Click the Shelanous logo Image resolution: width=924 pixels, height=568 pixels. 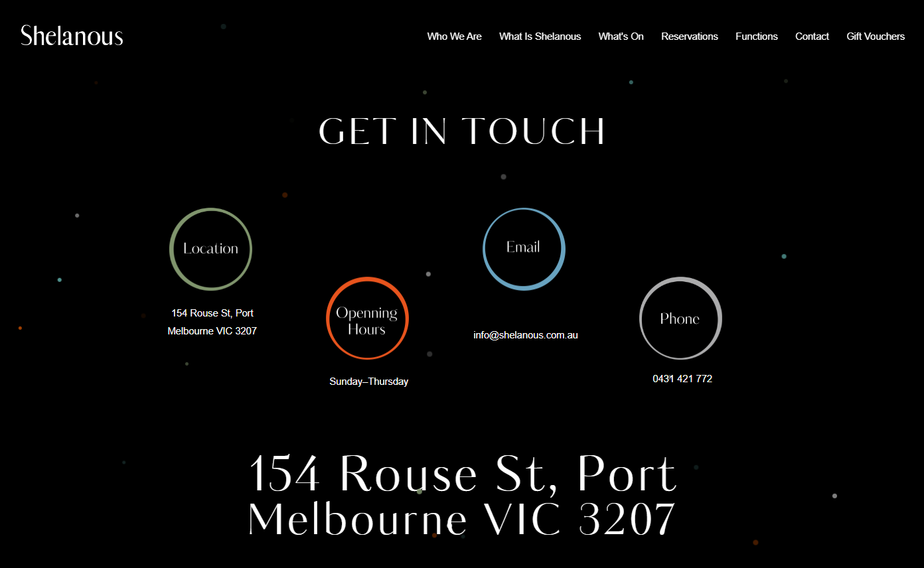(x=71, y=36)
